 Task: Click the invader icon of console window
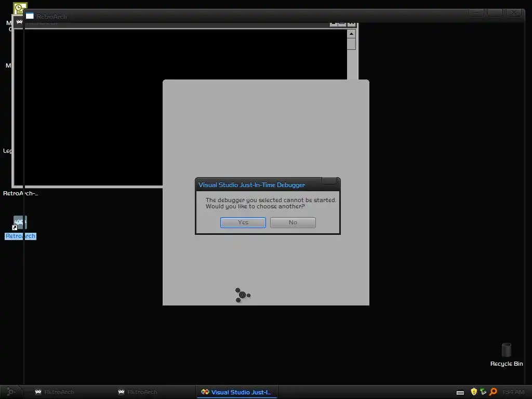(x=19, y=22)
